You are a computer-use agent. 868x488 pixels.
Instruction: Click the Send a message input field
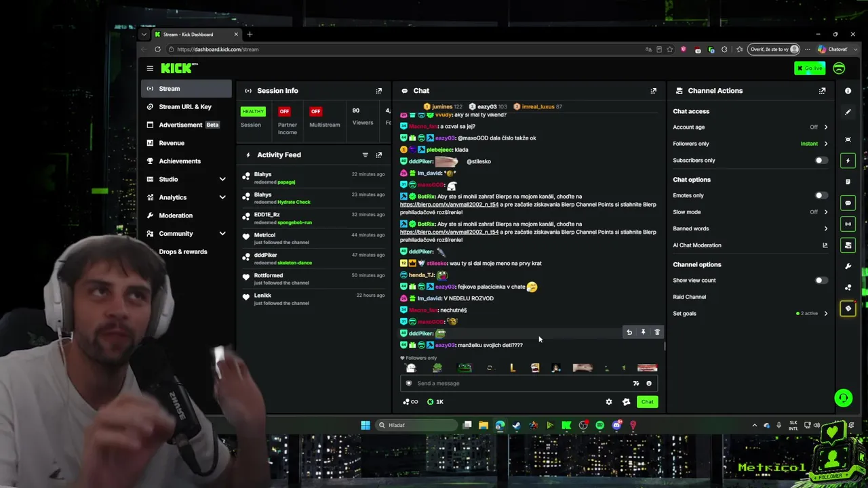[x=529, y=384]
